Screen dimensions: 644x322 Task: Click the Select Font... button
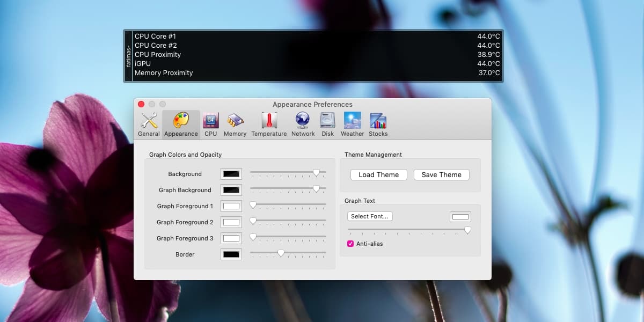point(370,216)
